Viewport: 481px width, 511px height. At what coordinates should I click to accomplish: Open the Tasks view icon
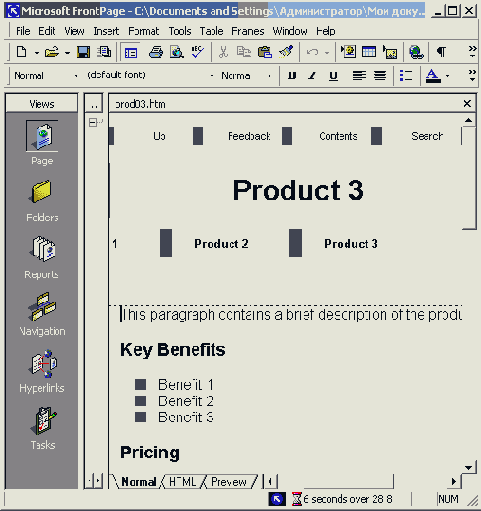click(x=42, y=420)
